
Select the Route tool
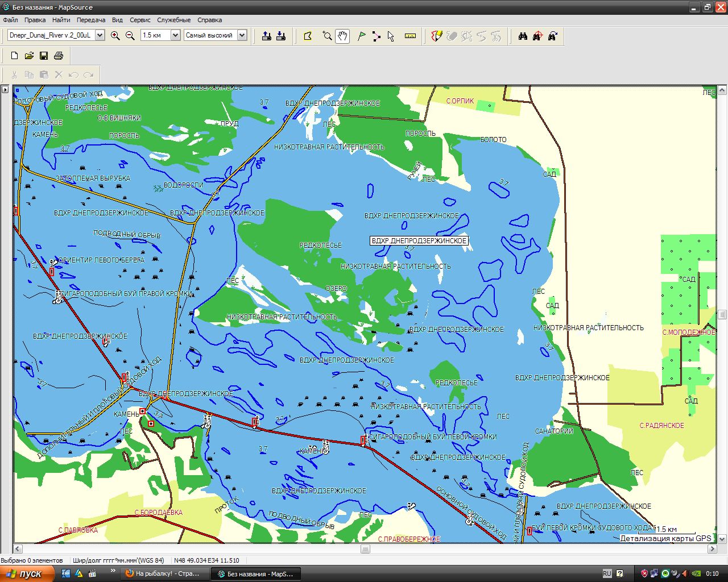[376, 36]
